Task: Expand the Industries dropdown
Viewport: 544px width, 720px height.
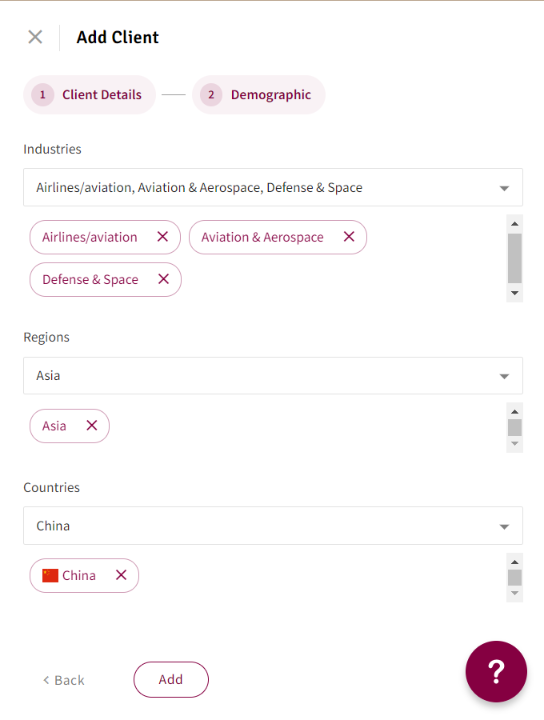Action: (x=273, y=187)
